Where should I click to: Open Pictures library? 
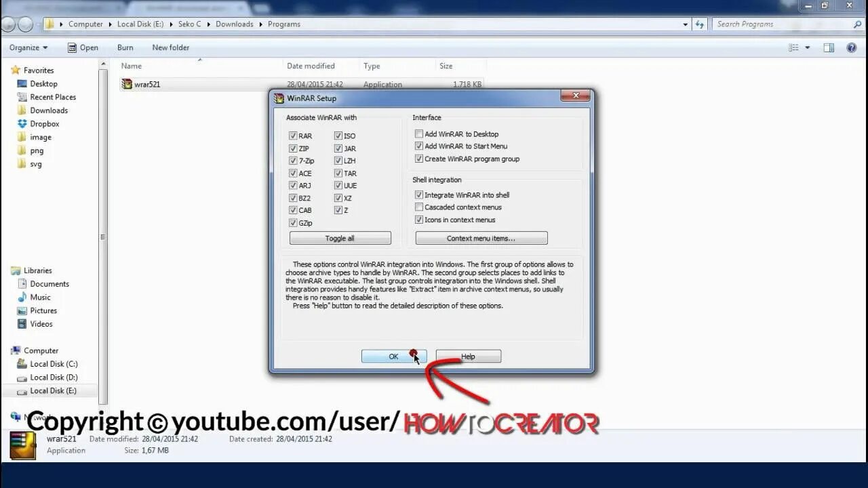tap(43, 310)
